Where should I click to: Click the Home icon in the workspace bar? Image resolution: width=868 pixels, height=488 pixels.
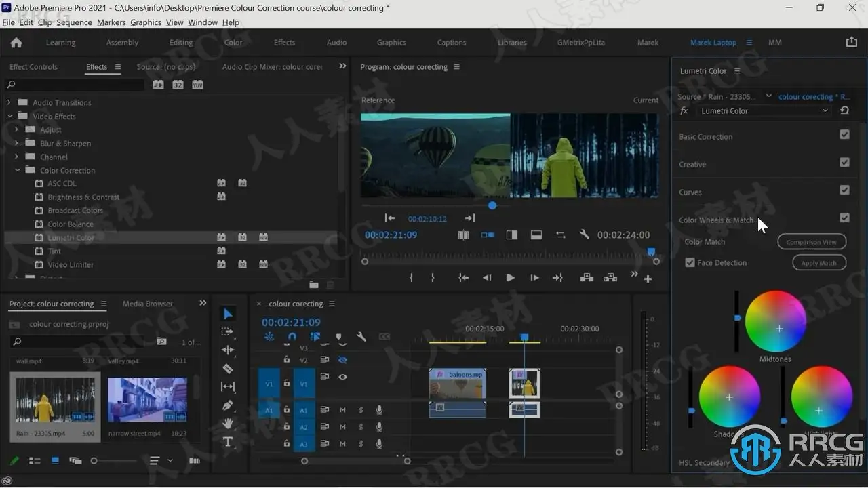16,42
